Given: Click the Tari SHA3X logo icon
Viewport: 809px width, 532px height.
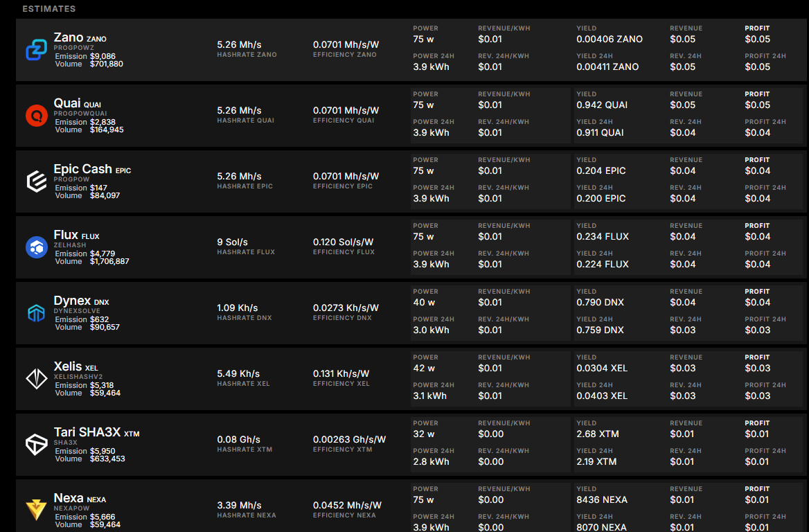Looking at the screenshot, I should (x=36, y=445).
